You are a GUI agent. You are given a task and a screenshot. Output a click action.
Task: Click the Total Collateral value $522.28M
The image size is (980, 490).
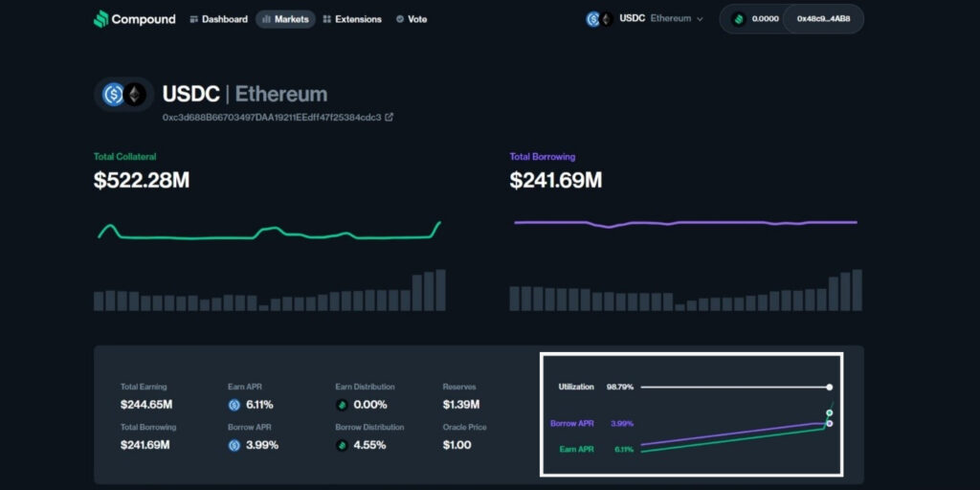pyautogui.click(x=142, y=181)
